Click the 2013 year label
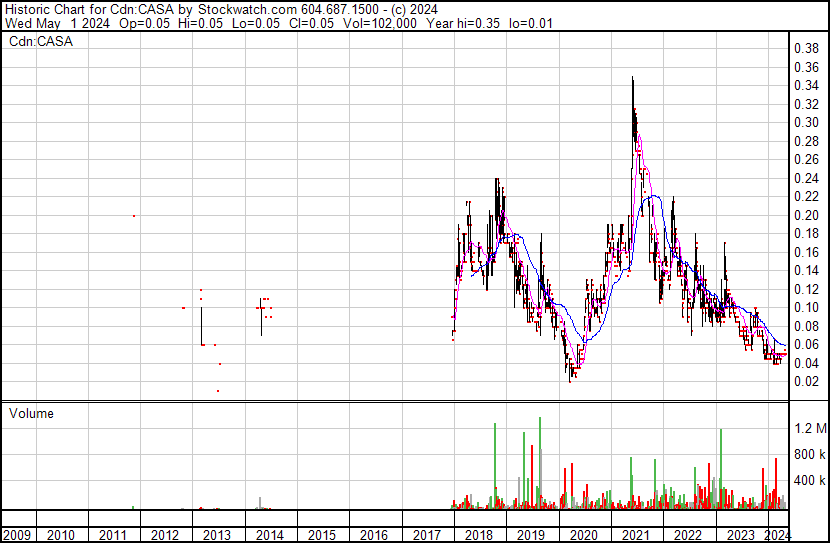830x543 pixels. [x=217, y=535]
